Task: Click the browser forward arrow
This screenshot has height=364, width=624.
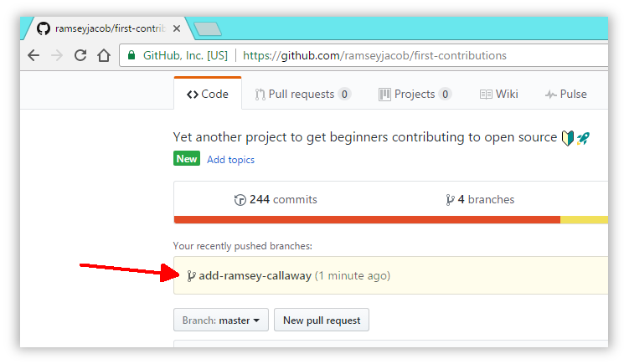Action: (x=57, y=55)
